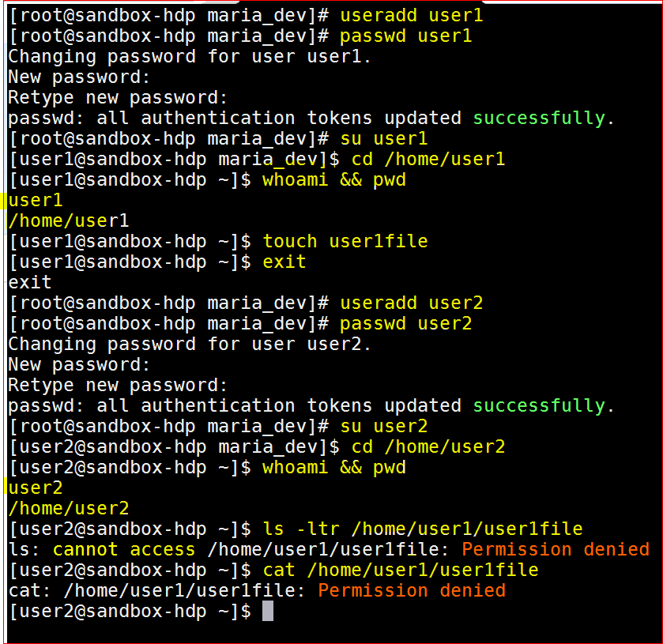
Task: Click the yellow 'user2' whoami output line
Action: [36, 488]
